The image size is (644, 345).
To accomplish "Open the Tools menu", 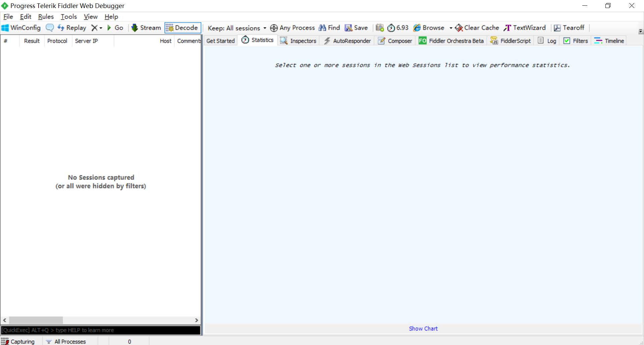I will [x=69, y=17].
